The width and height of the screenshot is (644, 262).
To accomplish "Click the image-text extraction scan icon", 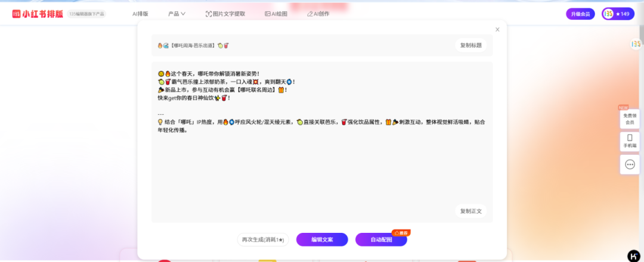I will click(x=208, y=14).
